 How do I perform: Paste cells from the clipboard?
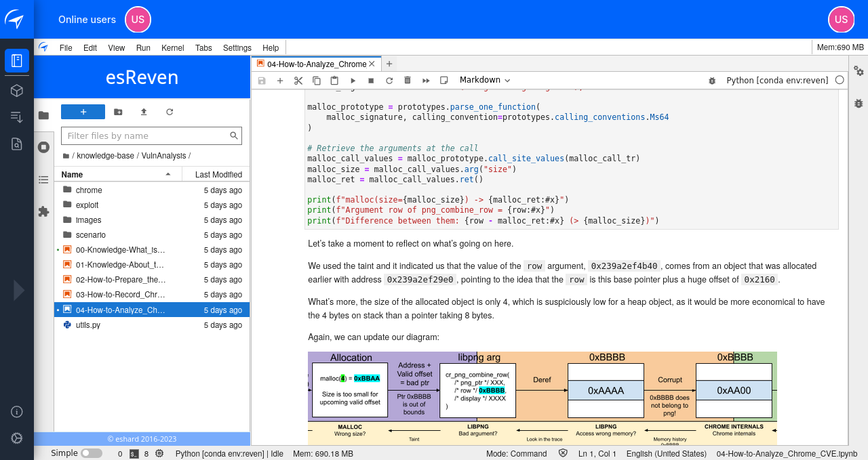(x=334, y=80)
